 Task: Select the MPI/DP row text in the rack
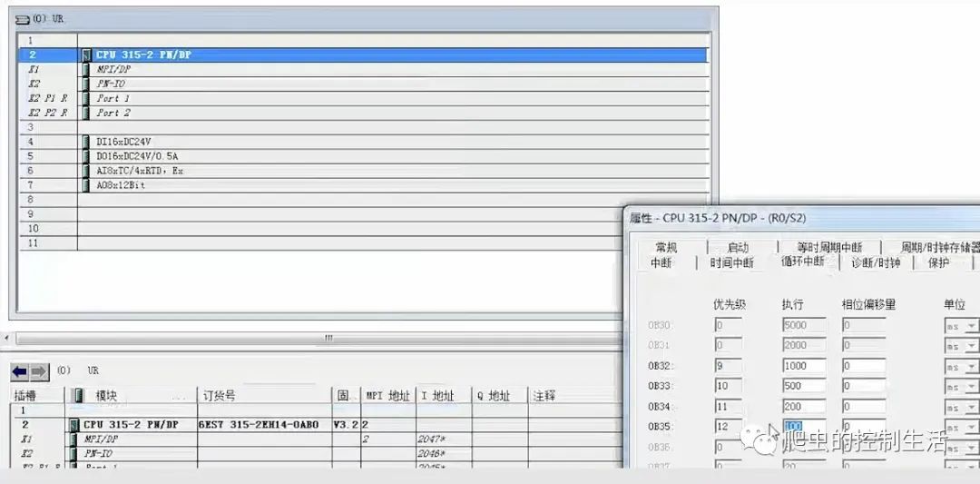113,69
